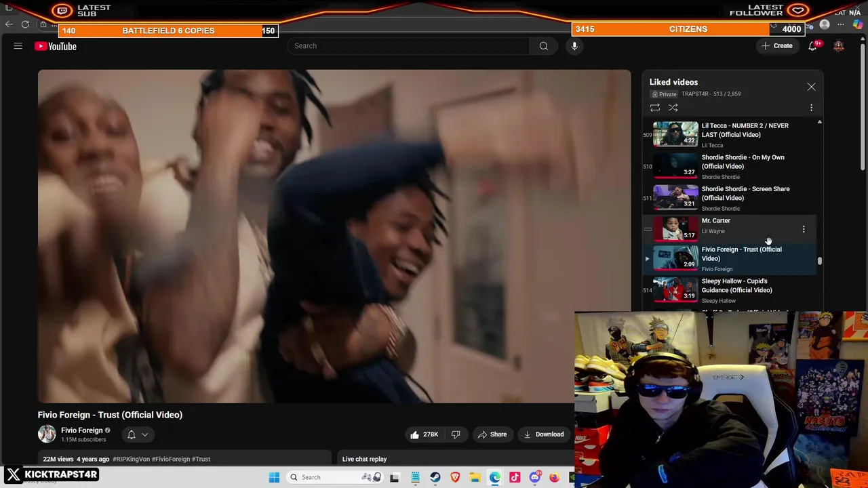Screen dimensions: 868x488
Task: Open Discord from taskbar
Action: [x=535, y=477]
